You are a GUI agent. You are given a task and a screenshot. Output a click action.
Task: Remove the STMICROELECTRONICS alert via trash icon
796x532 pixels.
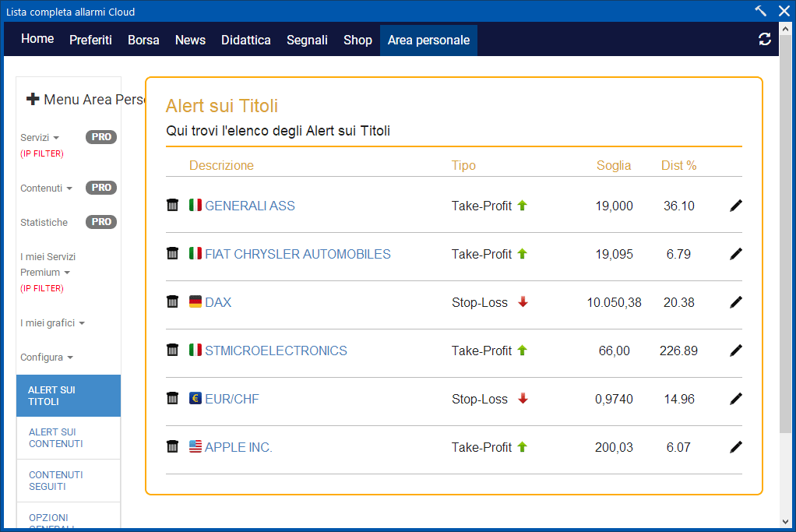pyautogui.click(x=173, y=350)
